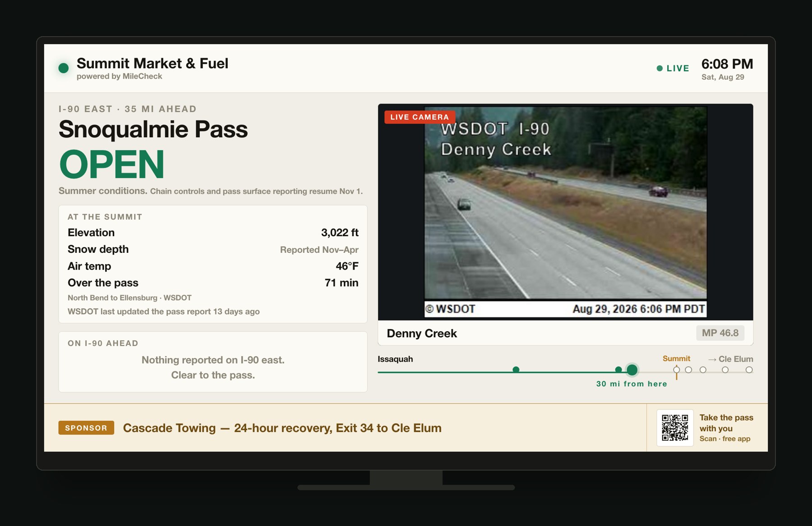This screenshot has height=526, width=812.
Task: Tap the large current-location dot on route
Action: click(x=632, y=370)
